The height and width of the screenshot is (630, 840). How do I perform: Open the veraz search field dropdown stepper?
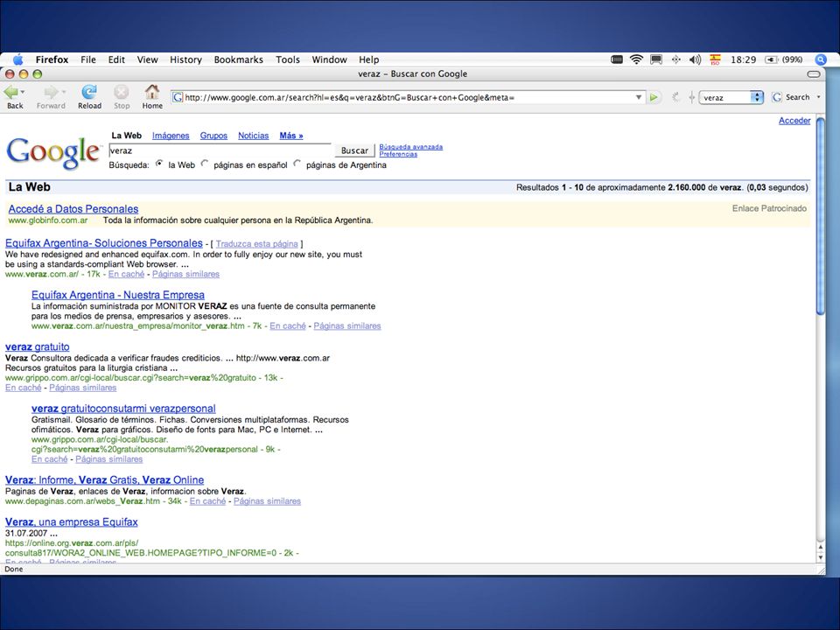(x=757, y=97)
